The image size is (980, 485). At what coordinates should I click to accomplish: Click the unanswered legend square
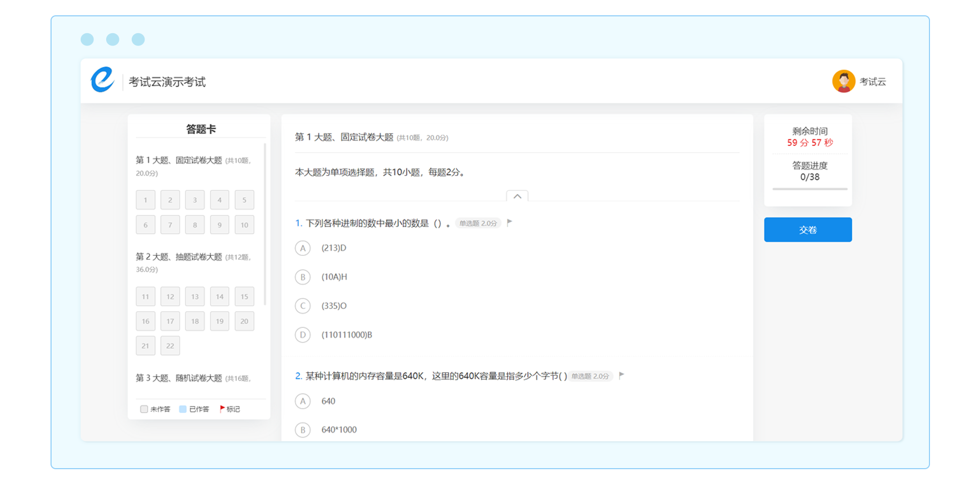(x=144, y=409)
